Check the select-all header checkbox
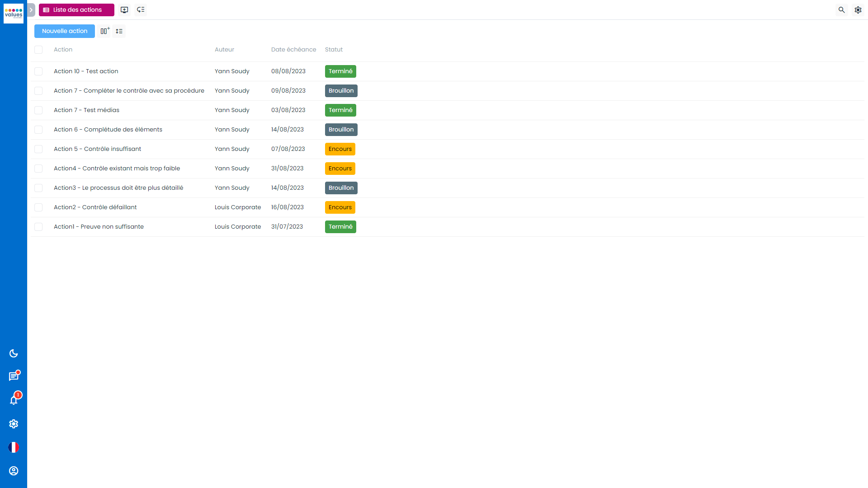The width and height of the screenshot is (868, 488). [38, 50]
